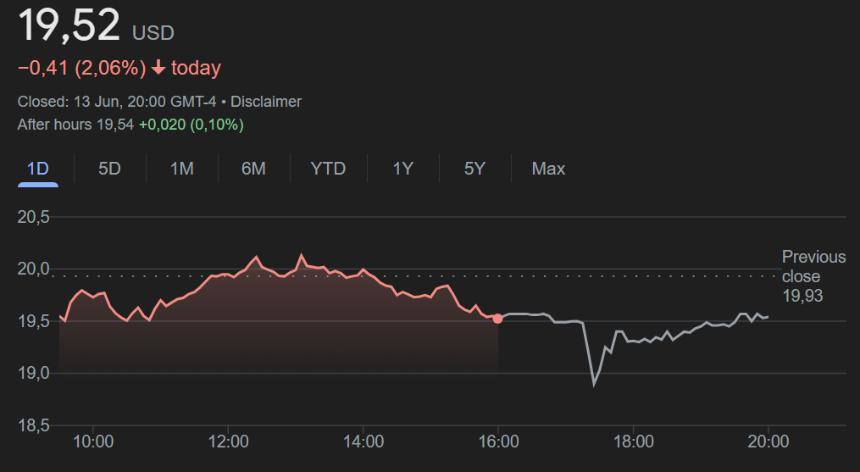This screenshot has height=472, width=860.
Task: Show the 6M price history
Action: 253,168
